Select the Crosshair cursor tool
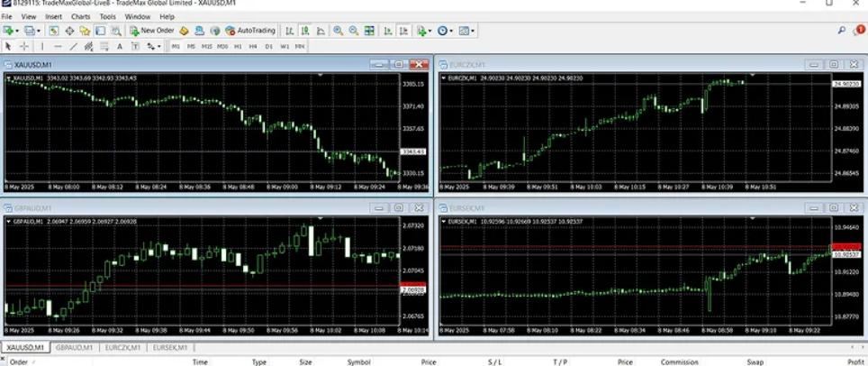 click(24, 46)
